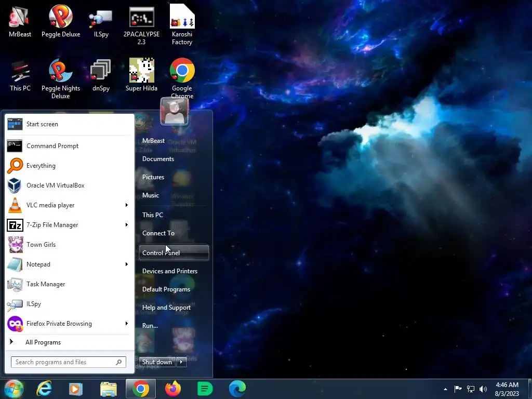
Task: Open clock showing 4:46 AM
Action: pyautogui.click(x=507, y=389)
